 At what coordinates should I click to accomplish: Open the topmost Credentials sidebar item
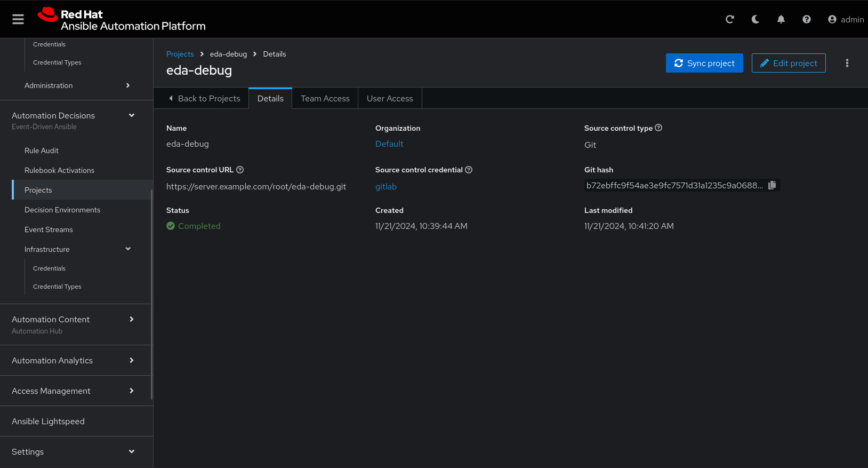click(x=49, y=44)
